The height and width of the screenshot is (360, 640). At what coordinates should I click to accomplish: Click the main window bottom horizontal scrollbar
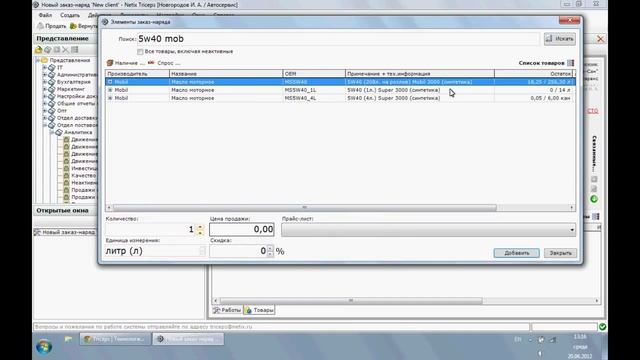click(x=351, y=301)
